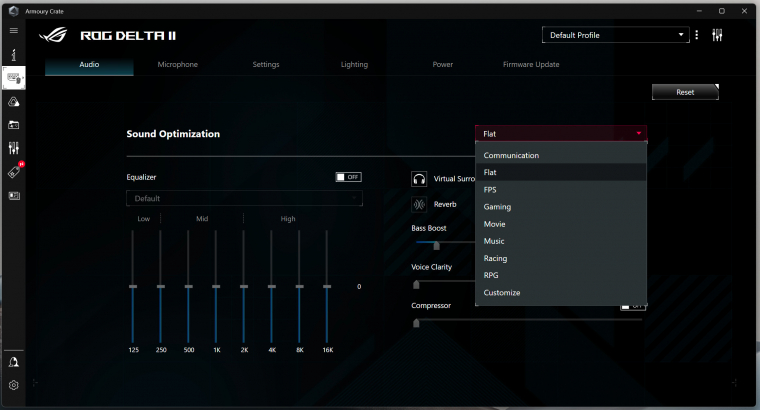Viewport: 760px width, 410px height.
Task: Select the Racing sound preset
Action: (x=561, y=258)
